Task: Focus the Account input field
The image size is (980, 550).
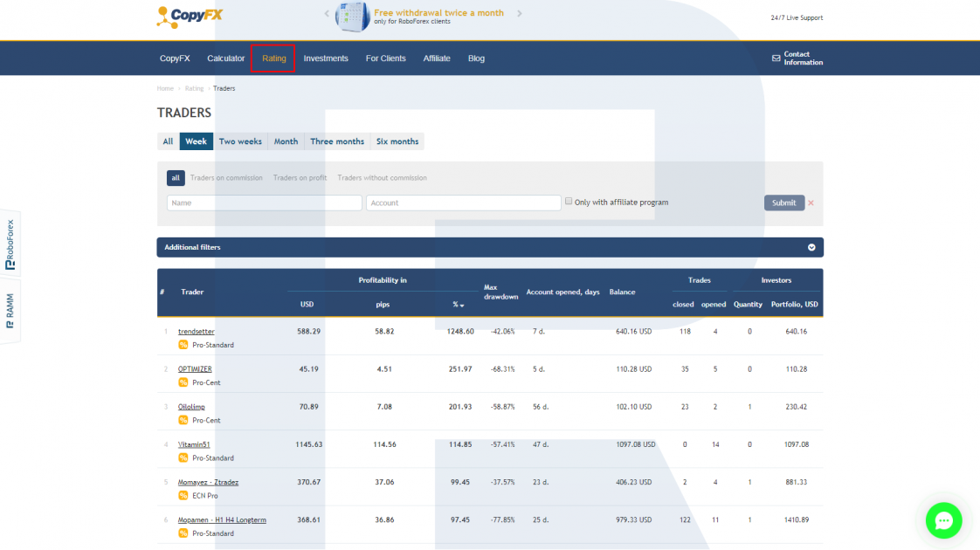Action: click(464, 203)
